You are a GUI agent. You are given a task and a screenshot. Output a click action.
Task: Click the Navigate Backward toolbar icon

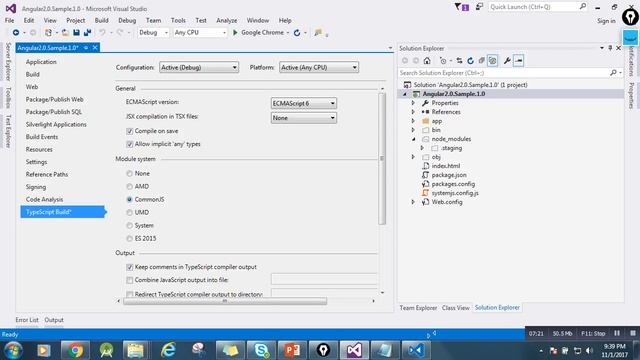16,33
